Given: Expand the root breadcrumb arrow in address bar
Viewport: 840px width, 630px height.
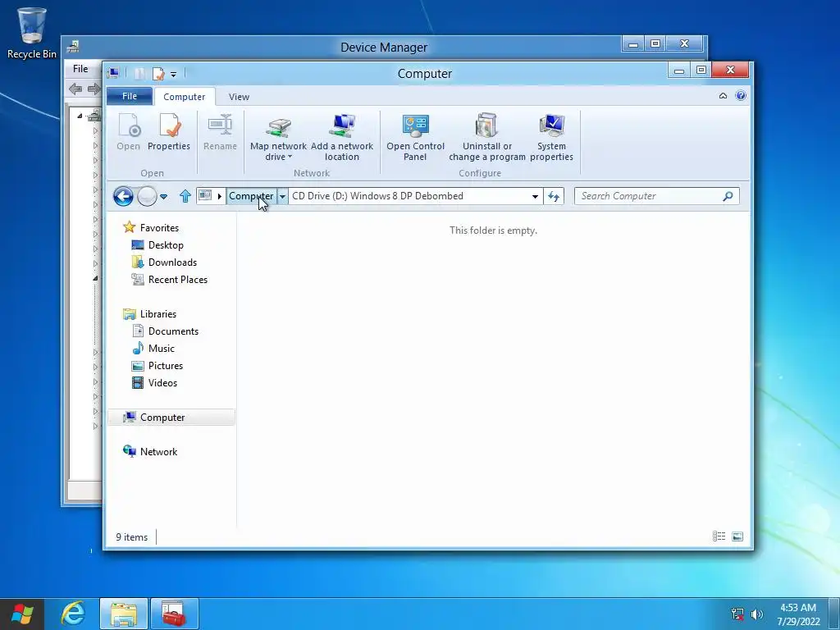Looking at the screenshot, I should (220, 196).
